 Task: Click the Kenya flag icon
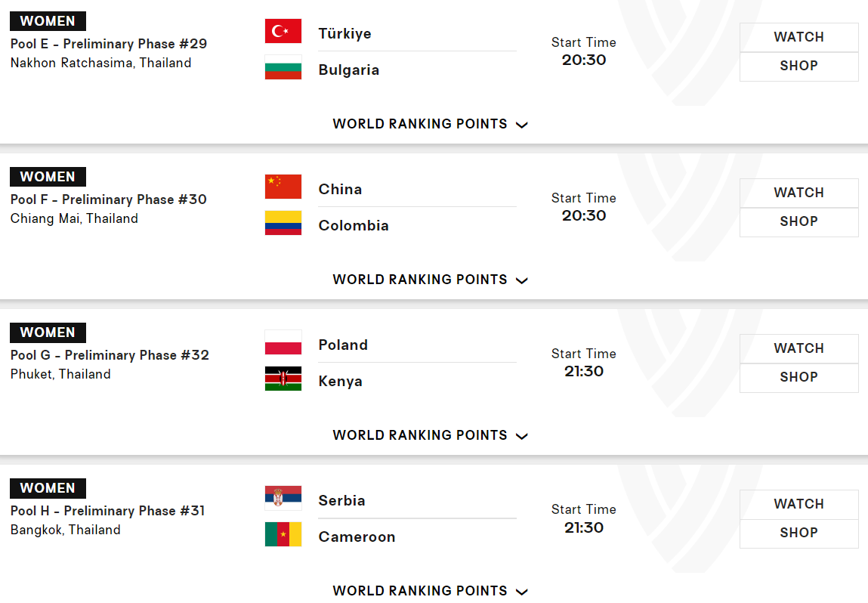click(283, 379)
